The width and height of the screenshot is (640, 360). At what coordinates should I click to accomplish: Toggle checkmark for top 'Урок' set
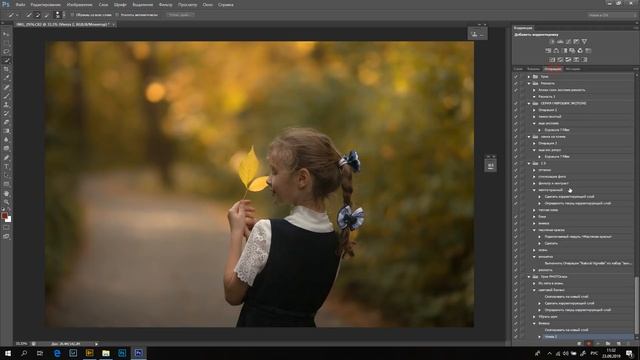(516, 76)
